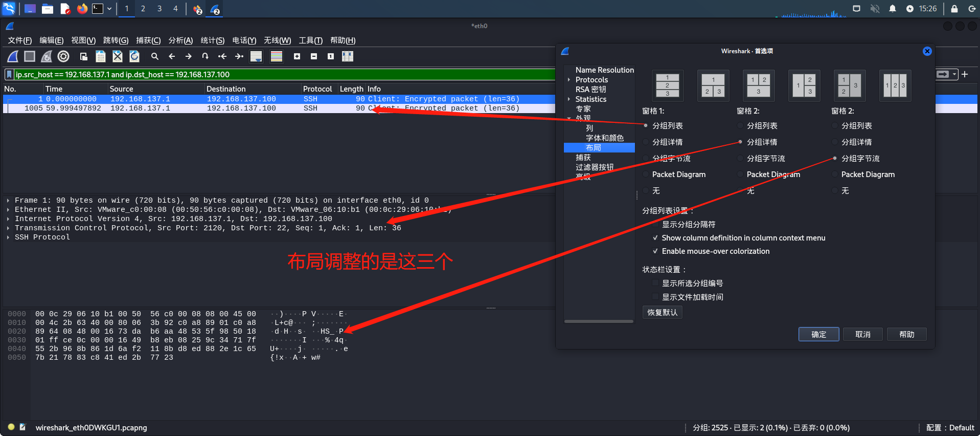
Task: Restart the current capture
Action: click(x=47, y=56)
